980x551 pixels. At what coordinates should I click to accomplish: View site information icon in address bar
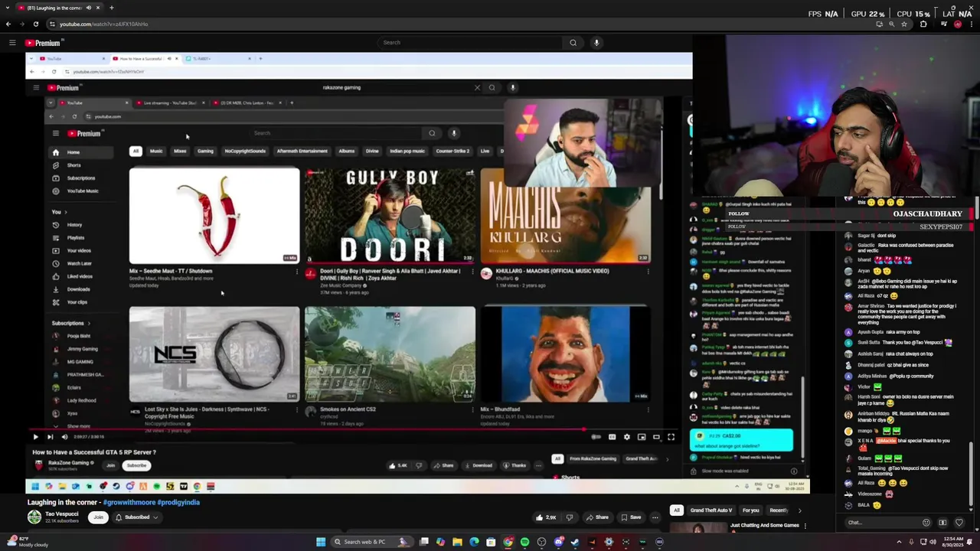[x=51, y=24]
